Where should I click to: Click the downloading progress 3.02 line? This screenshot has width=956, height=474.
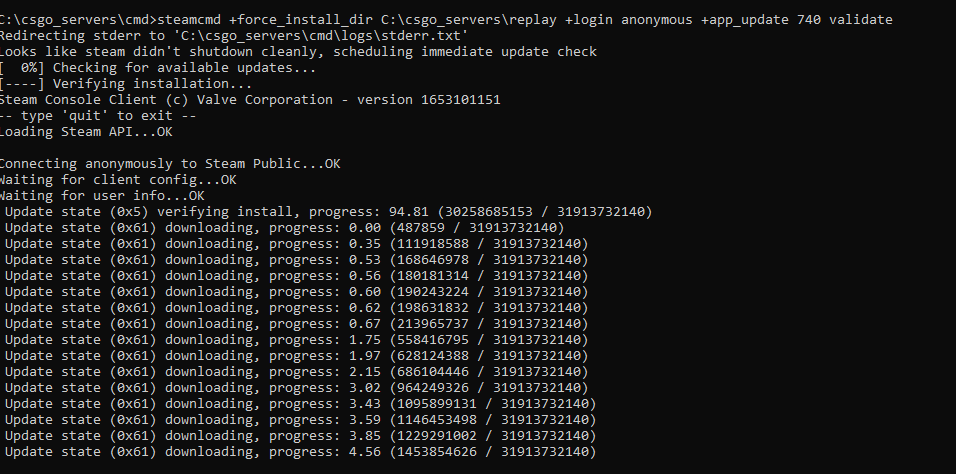(296, 388)
